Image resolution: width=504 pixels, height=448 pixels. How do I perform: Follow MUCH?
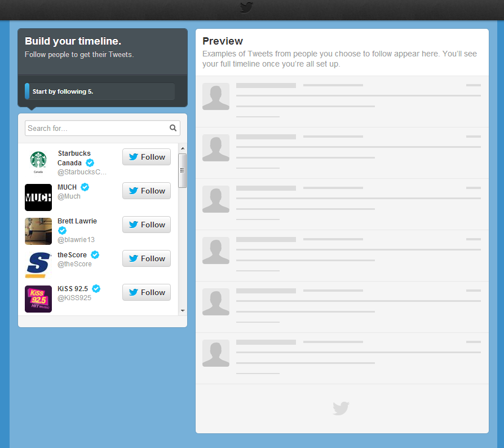[146, 191]
